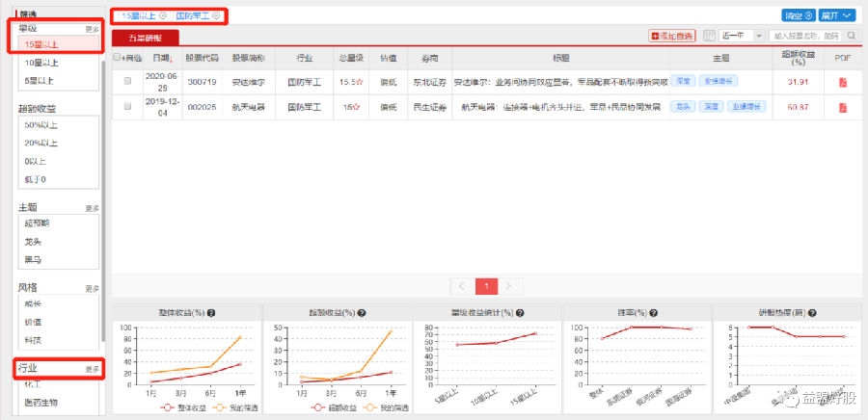Toggle the select-all checkbox in table header
This screenshot has height=420, width=868.
(x=118, y=58)
